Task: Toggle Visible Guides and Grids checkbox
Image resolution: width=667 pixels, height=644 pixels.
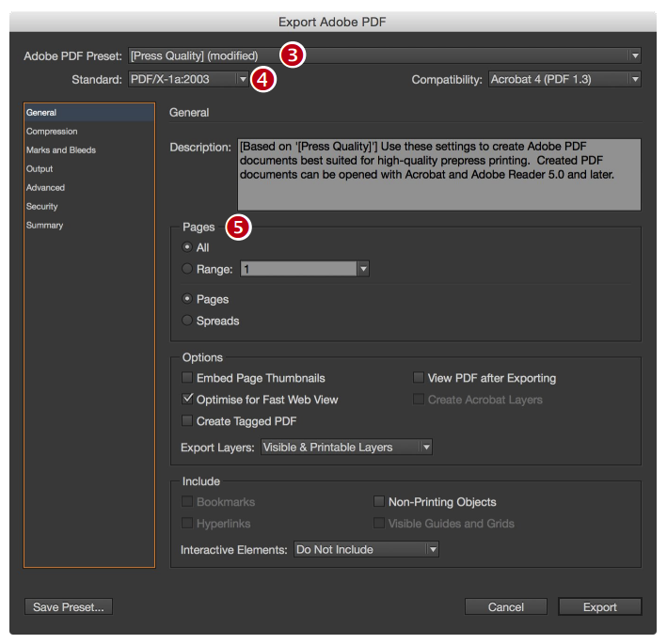Action: [x=378, y=523]
